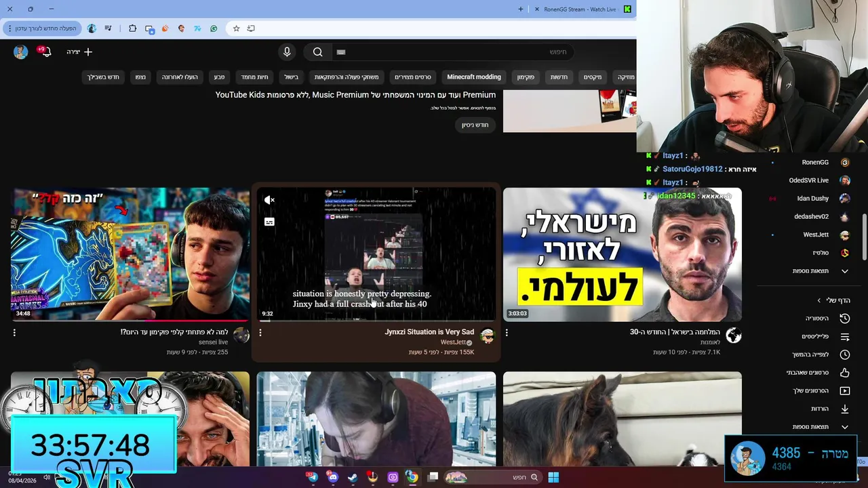This screenshot has width=868, height=488.
Task: Click the Windows Start button
Action: pyautogui.click(x=553, y=477)
